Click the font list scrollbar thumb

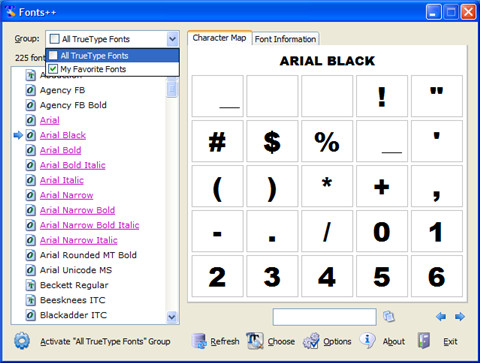pos(172,88)
